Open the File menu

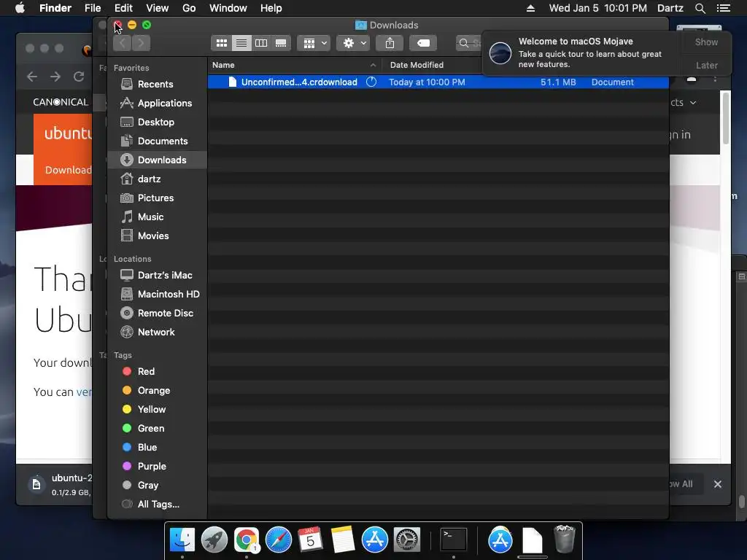click(x=93, y=8)
